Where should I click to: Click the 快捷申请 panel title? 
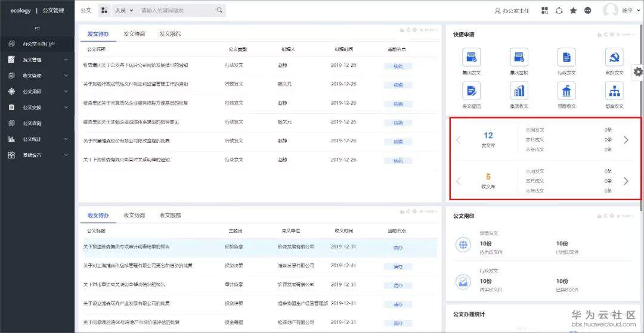click(x=464, y=35)
